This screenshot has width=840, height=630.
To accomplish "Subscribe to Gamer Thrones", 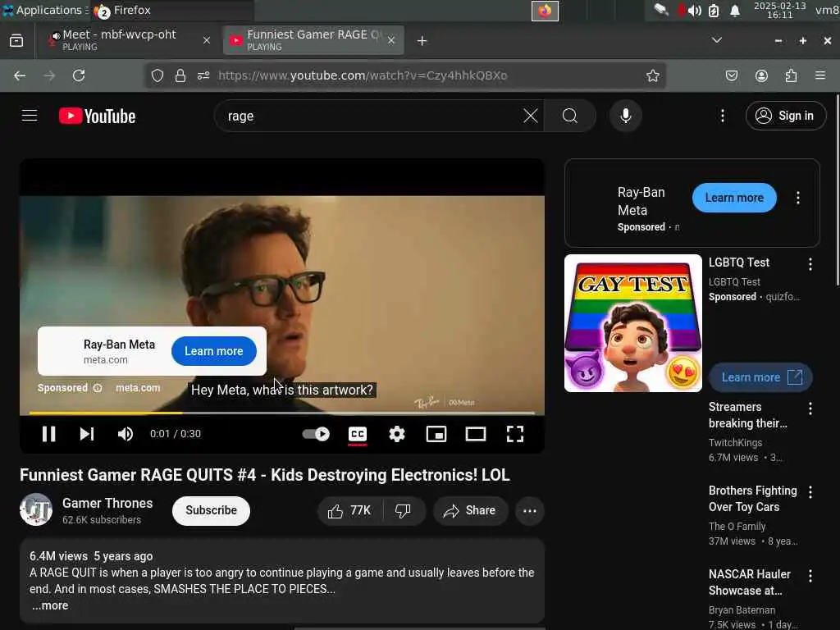I will tap(211, 510).
